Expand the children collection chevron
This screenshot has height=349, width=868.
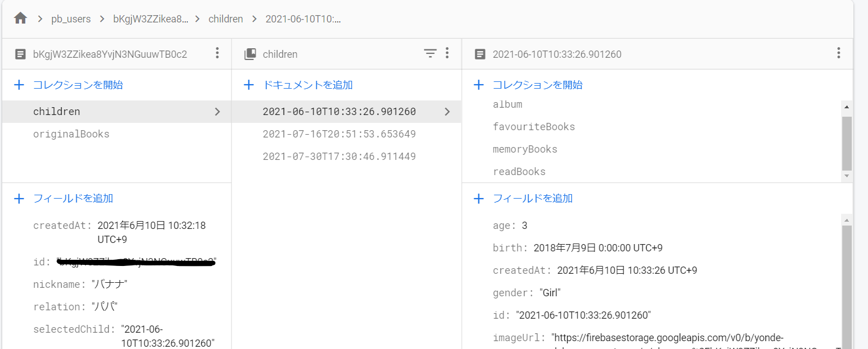217,112
